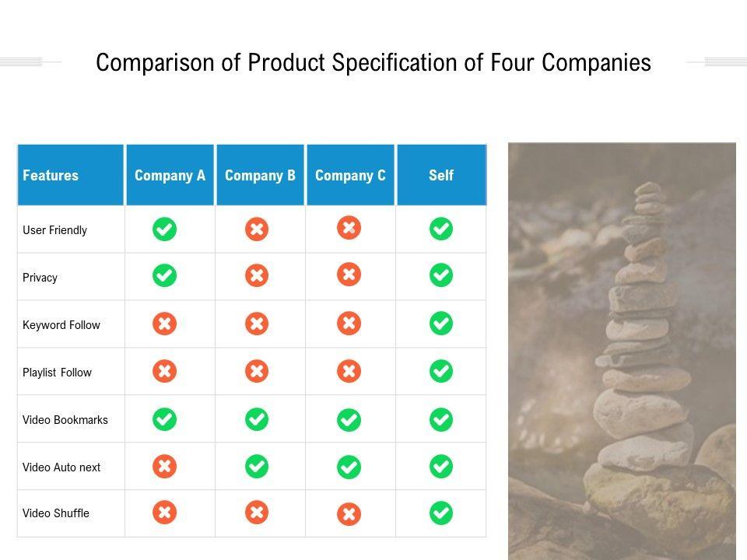Click green check for Self Video Shuffle
The width and height of the screenshot is (747, 560).
[x=441, y=513]
